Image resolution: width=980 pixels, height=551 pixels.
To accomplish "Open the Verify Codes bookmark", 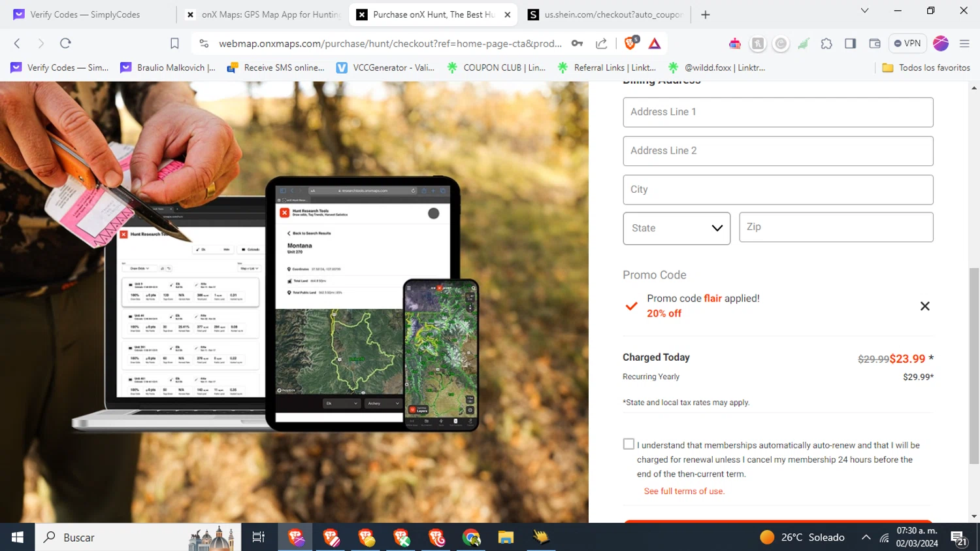I will [59, 67].
